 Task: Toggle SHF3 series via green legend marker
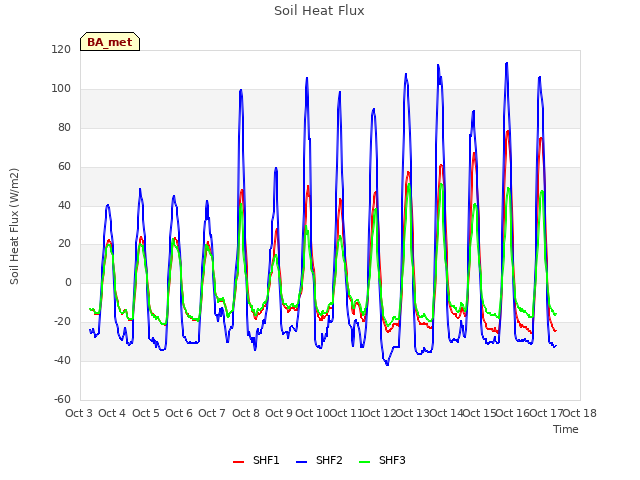pyautogui.click(x=364, y=461)
